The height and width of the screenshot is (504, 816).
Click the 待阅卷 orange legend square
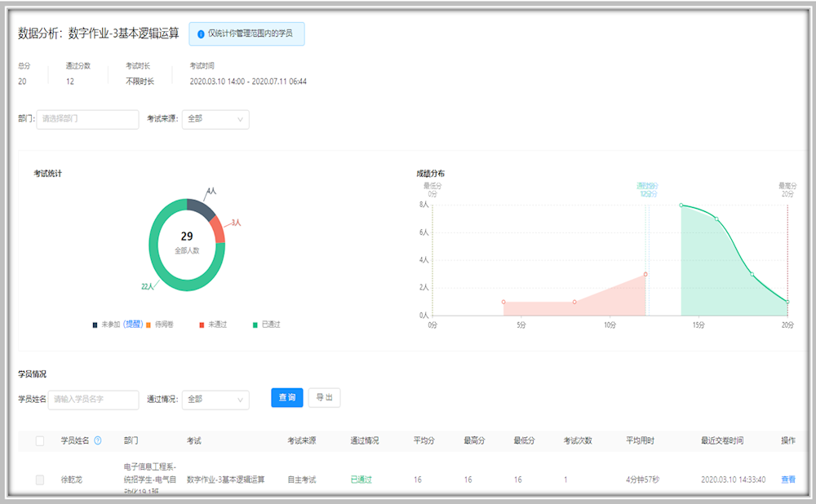point(149,325)
